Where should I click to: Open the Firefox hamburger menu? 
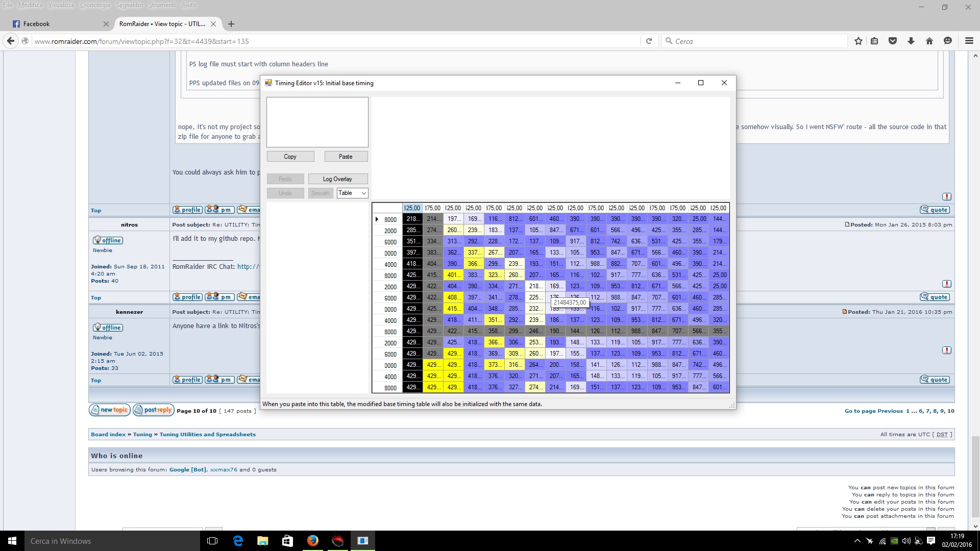[x=969, y=41]
